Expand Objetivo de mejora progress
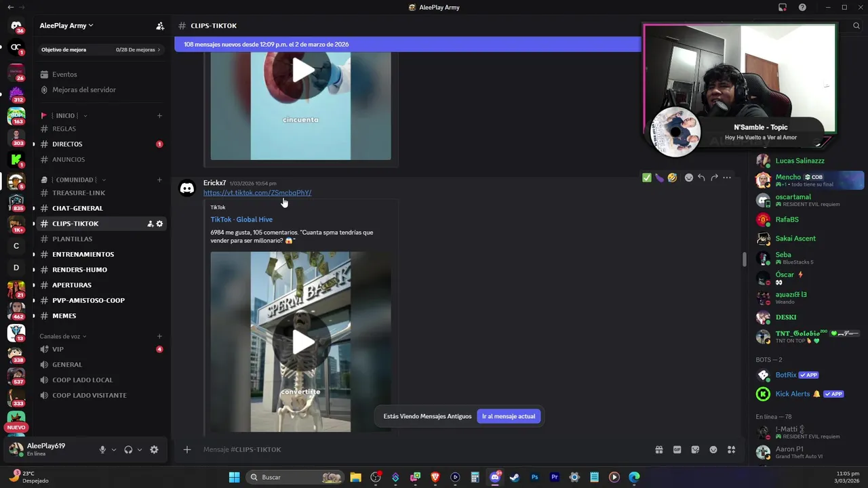This screenshot has height=488, width=868. pyautogui.click(x=102, y=49)
